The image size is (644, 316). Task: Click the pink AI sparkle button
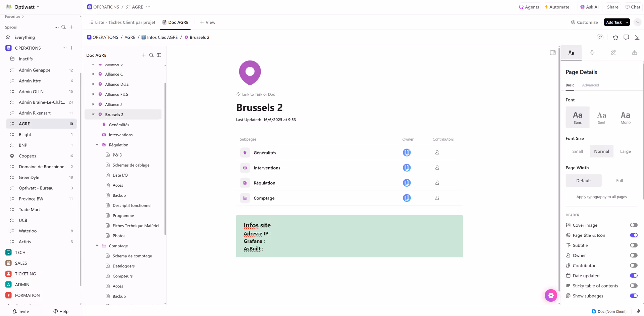tap(551, 296)
